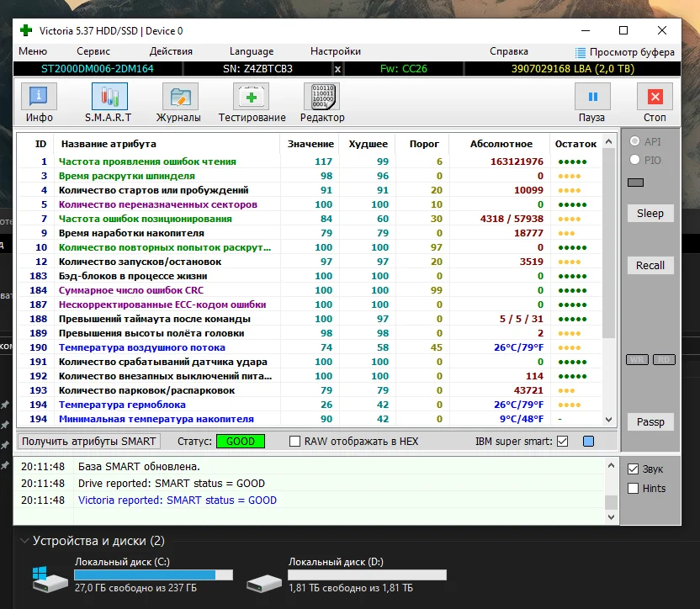Image resolution: width=700 pixels, height=609 pixels.
Task: Click the small gray indicator below PIO
Action: pos(636,183)
